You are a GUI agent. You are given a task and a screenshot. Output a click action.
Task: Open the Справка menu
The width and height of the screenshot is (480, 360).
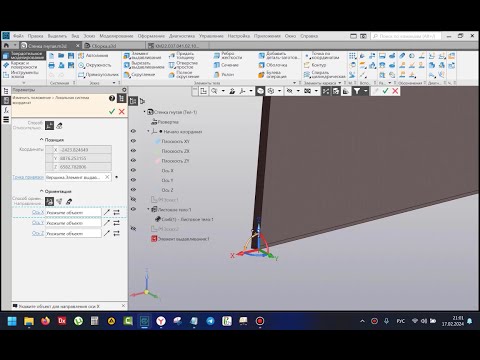coord(309,36)
